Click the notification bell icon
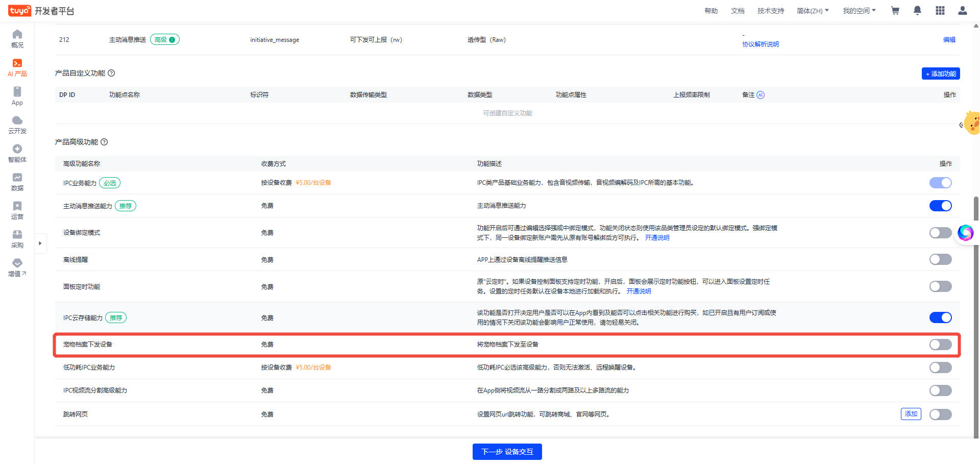The height and width of the screenshot is (465, 980). (x=917, y=11)
